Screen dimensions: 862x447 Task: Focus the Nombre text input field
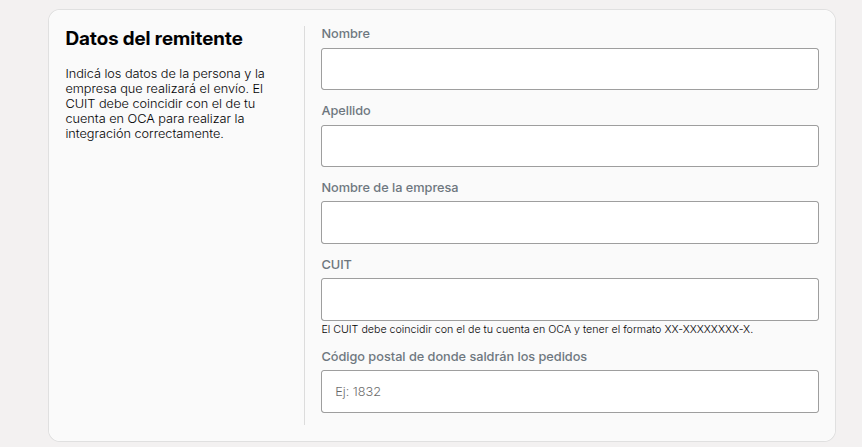click(x=570, y=69)
